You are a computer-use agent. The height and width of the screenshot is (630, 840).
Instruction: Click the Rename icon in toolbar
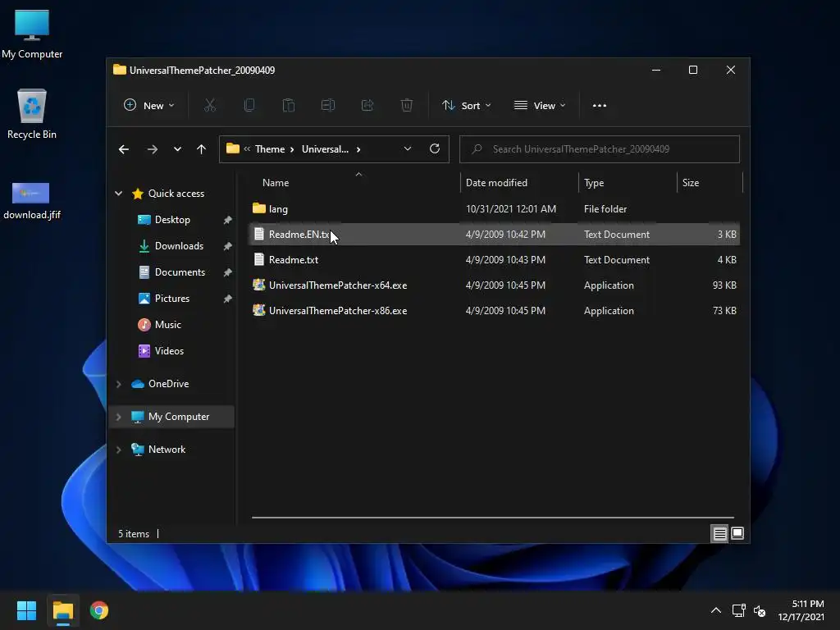(x=328, y=106)
